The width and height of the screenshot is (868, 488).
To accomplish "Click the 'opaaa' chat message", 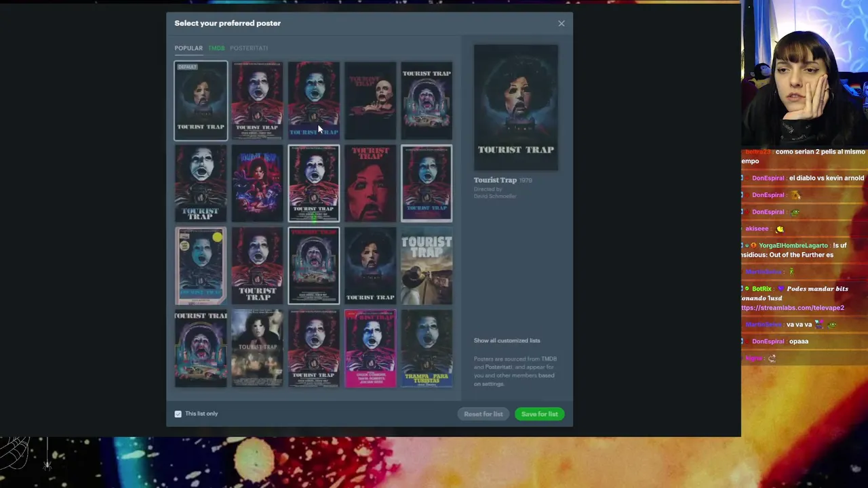I will pos(799,342).
